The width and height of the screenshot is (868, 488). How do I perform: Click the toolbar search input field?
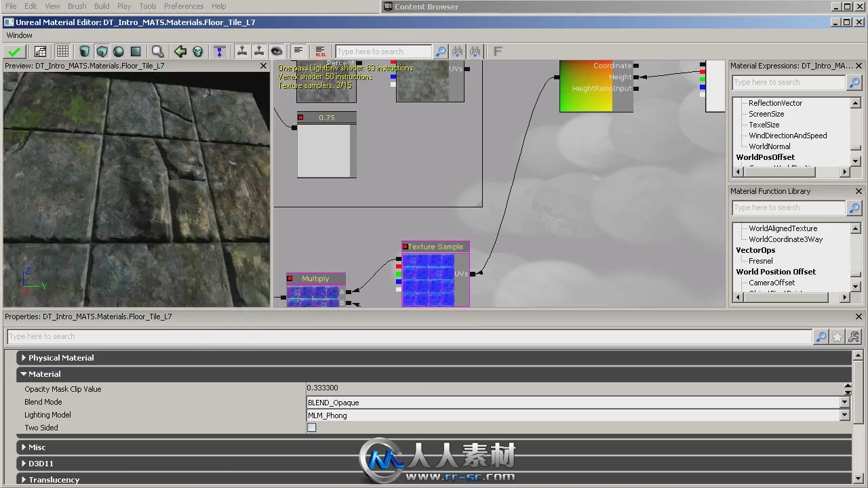click(x=383, y=52)
